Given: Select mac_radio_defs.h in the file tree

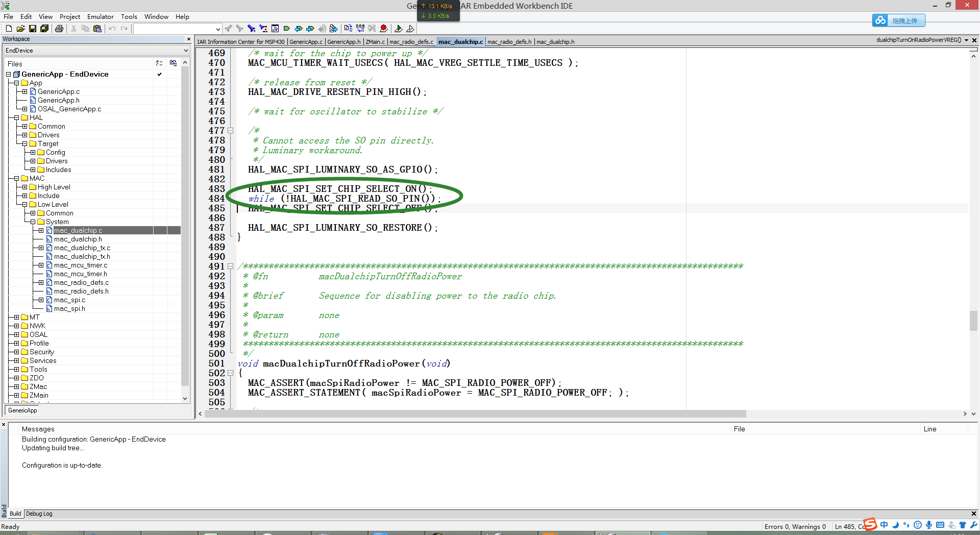Looking at the screenshot, I should click(x=81, y=291).
